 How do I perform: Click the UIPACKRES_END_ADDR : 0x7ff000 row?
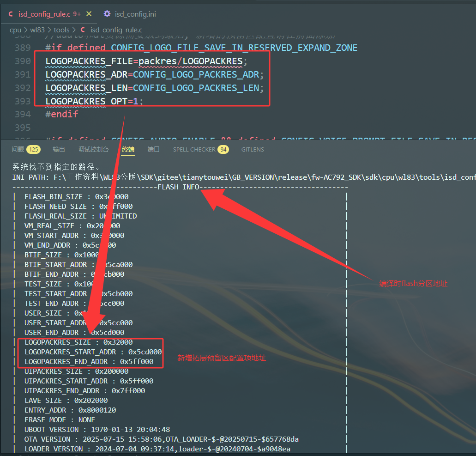(84, 391)
